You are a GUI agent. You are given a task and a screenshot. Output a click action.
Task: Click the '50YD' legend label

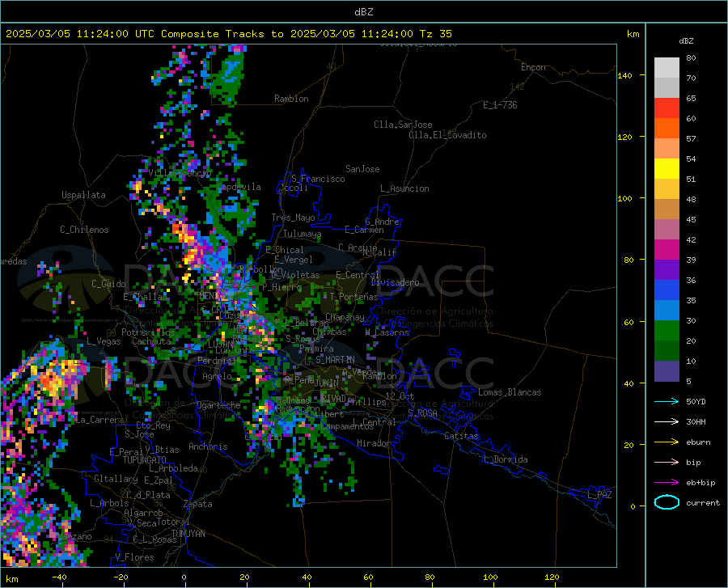[x=696, y=401]
